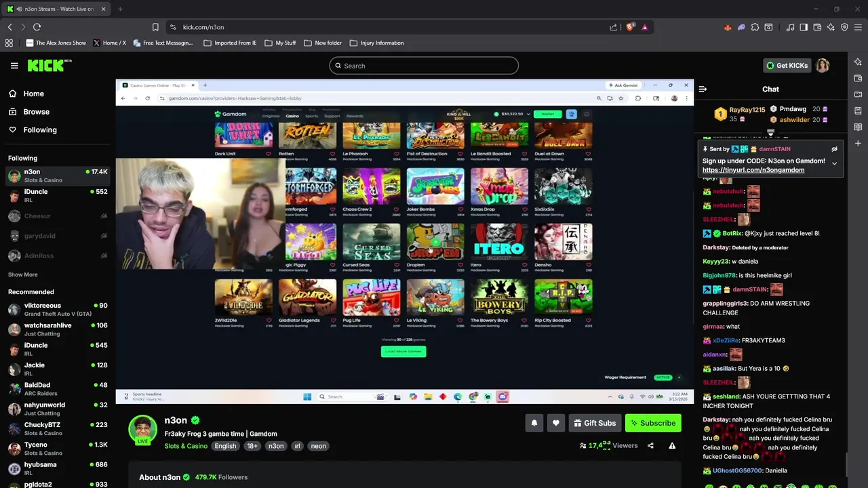The width and height of the screenshot is (868, 488).
Task: Open iDuncle channel with 552 viewers
Action: pyautogui.click(x=58, y=196)
